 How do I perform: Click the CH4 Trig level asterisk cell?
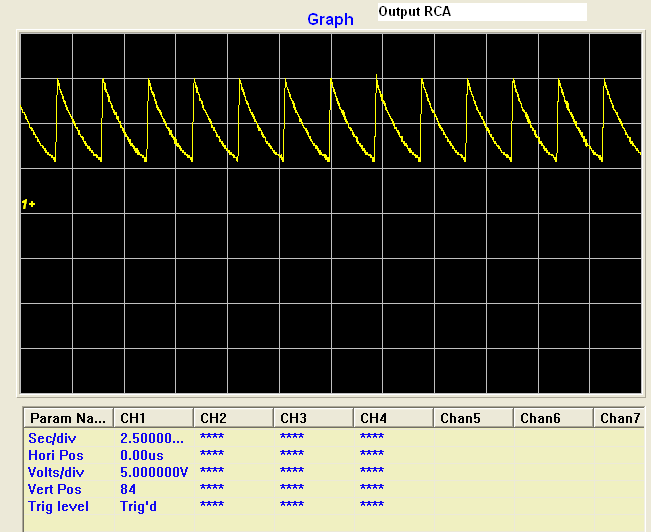pos(372,505)
